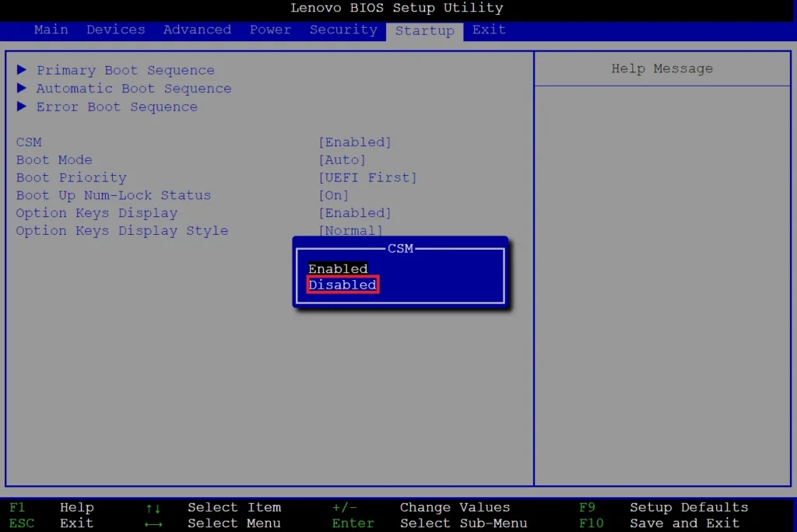Open CSM [Enabled] value
Viewport: 797px width, 532px height.
[x=355, y=142]
